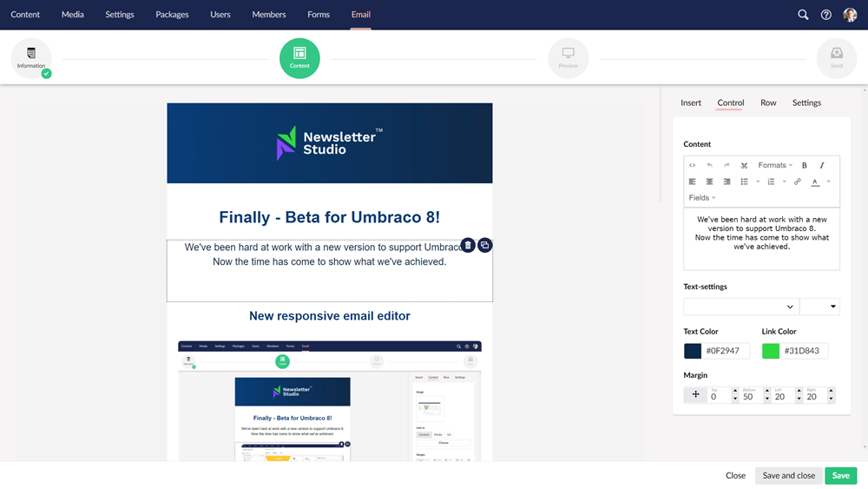Align text right
The height and width of the screenshot is (489, 868).
tap(727, 182)
